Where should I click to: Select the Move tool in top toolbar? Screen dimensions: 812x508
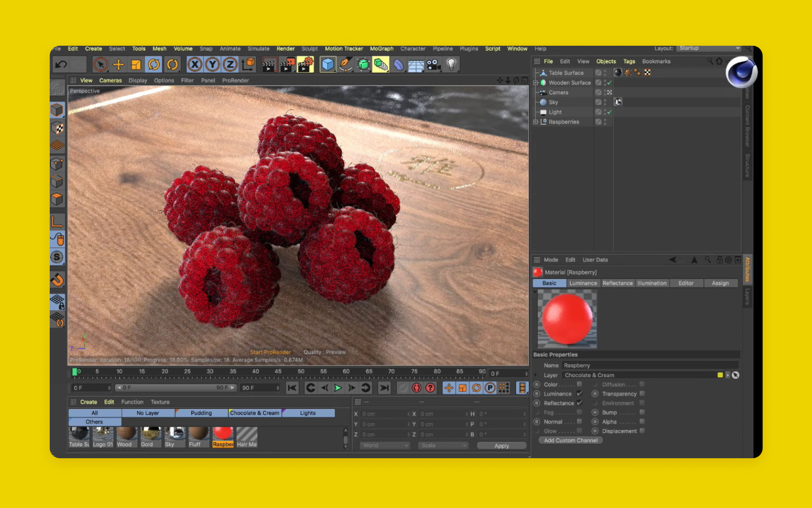point(118,65)
